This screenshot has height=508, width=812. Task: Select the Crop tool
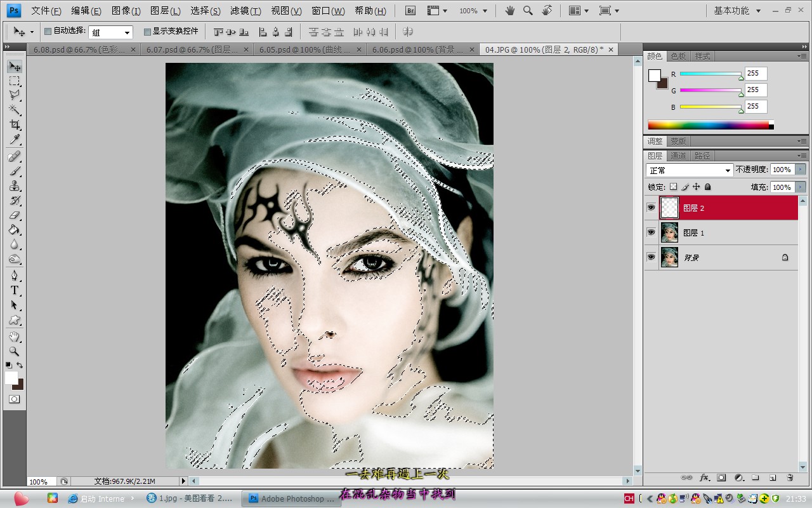15,124
